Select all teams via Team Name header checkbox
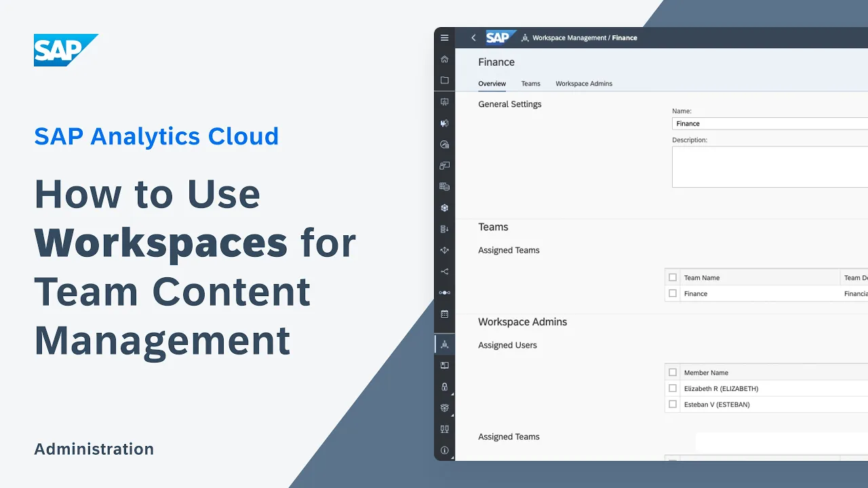 click(x=673, y=277)
